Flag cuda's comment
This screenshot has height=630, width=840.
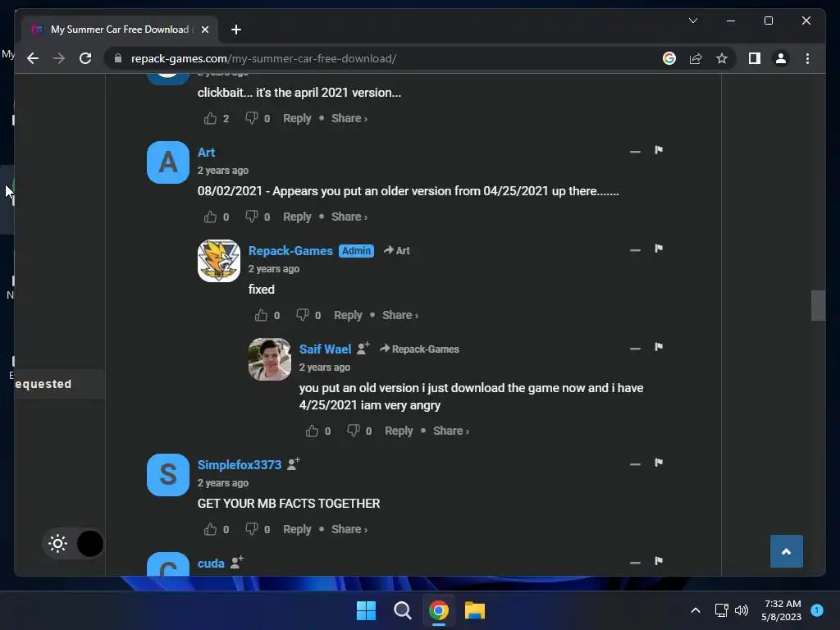pyautogui.click(x=659, y=561)
